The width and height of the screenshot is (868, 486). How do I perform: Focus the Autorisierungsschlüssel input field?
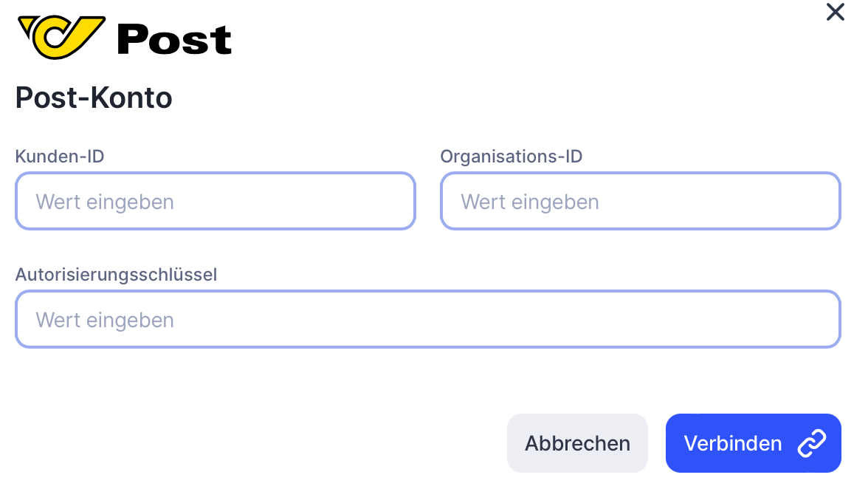(427, 319)
